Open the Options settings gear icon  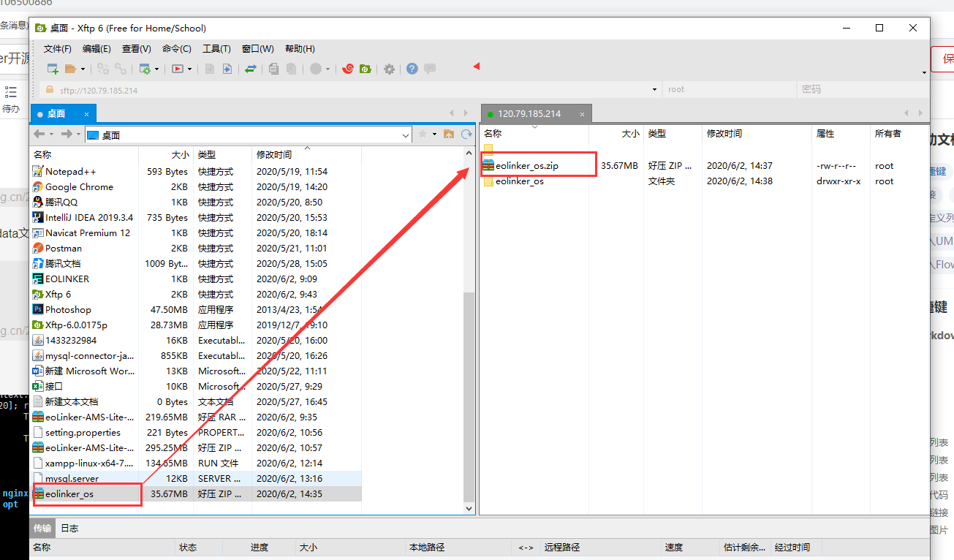tap(389, 69)
